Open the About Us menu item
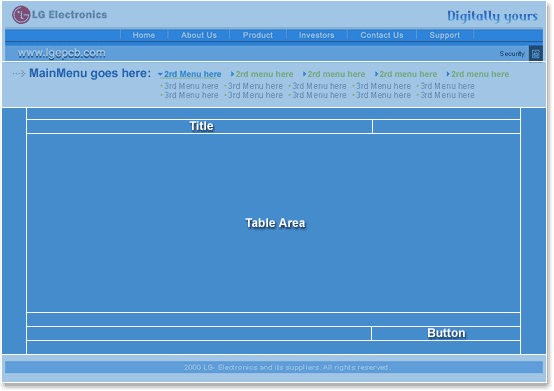Viewport: 554px width, 391px height. [x=199, y=35]
